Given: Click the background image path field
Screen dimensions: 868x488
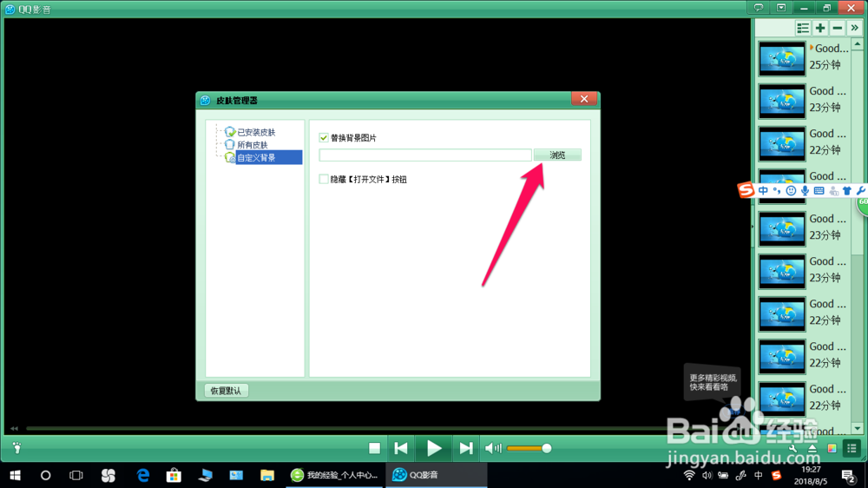Looking at the screenshot, I should point(425,155).
